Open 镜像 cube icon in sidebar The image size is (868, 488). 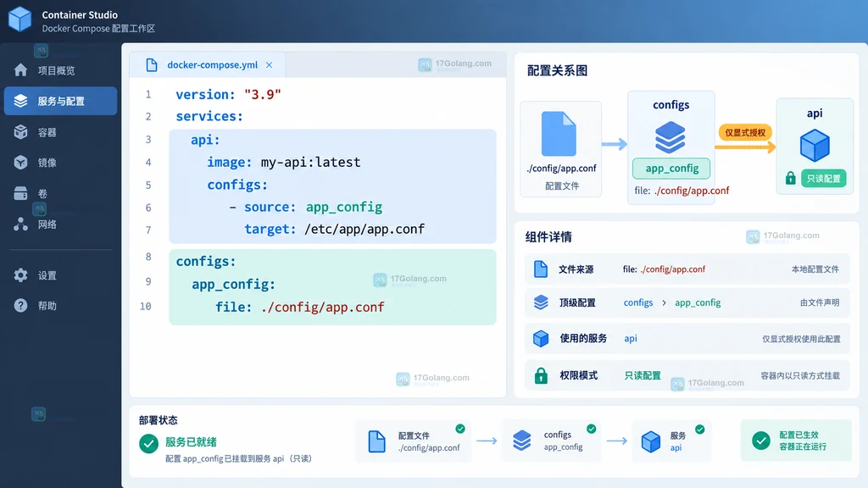(20, 162)
